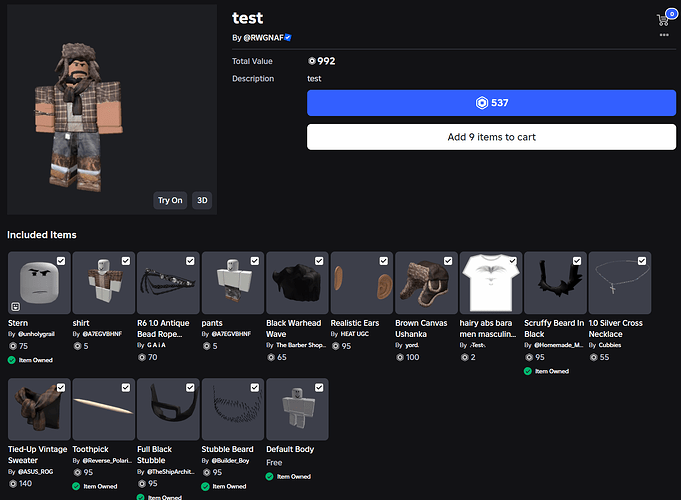The image size is (681, 500).
Task: Click the Toothpick item title
Action: click(x=90, y=450)
